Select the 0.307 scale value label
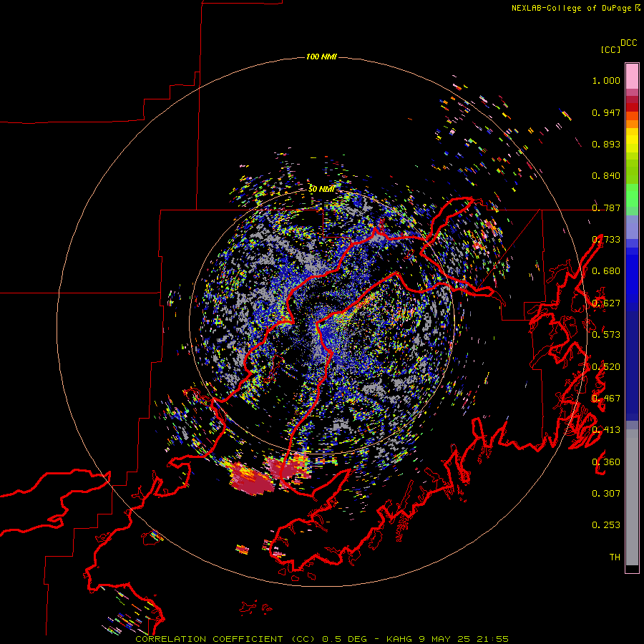 pyautogui.click(x=606, y=494)
